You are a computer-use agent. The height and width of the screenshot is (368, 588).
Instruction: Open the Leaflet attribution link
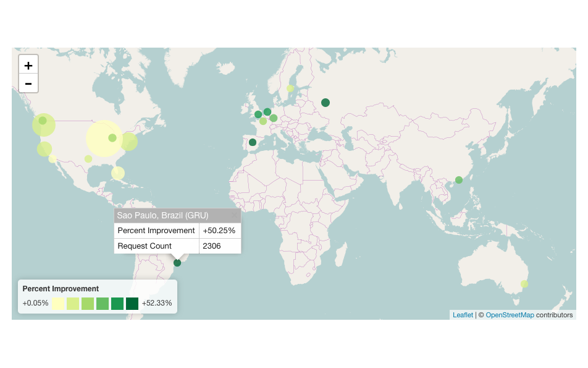click(x=463, y=315)
